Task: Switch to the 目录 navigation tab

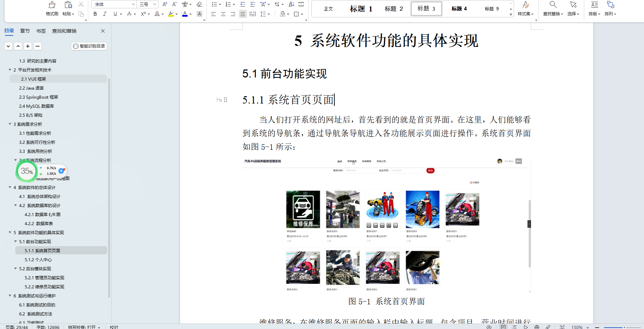Action: (x=9, y=31)
